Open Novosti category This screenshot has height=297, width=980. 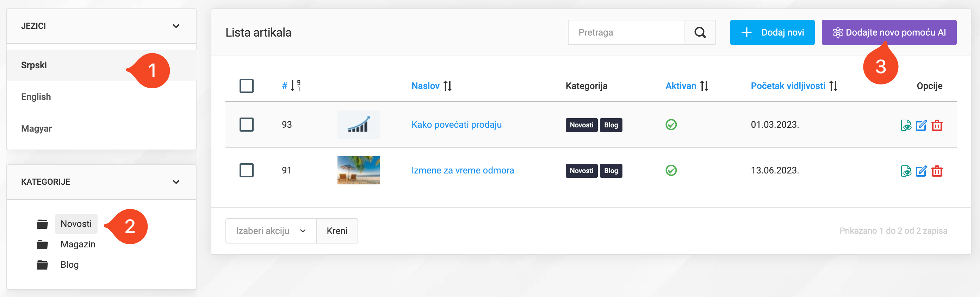pos(76,224)
